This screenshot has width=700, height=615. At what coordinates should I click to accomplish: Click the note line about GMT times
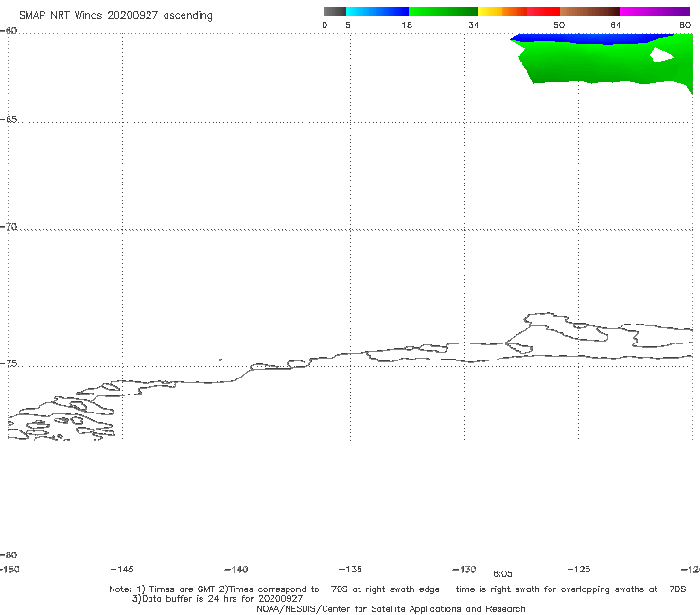pyautogui.click(x=397, y=589)
